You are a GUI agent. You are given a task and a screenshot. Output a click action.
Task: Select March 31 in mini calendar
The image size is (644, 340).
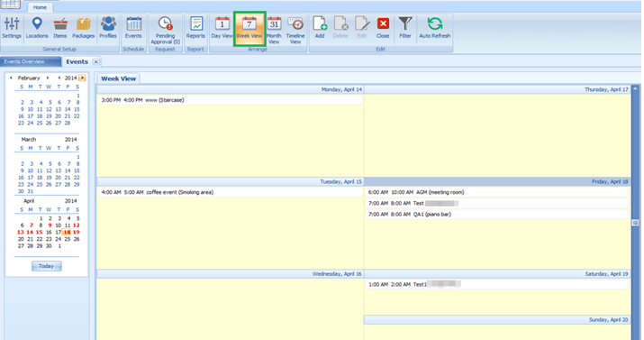point(30,191)
